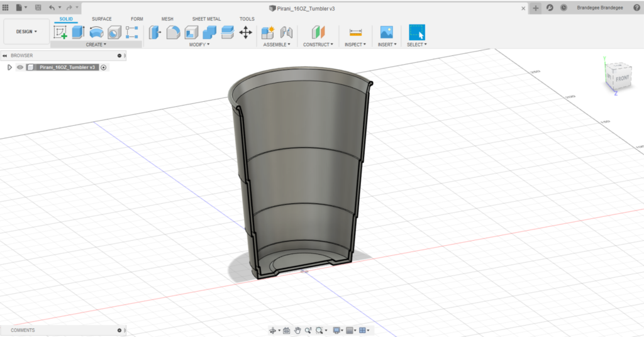This screenshot has height=337, width=644.
Task: Open the job status clock icon
Action: tap(563, 8)
